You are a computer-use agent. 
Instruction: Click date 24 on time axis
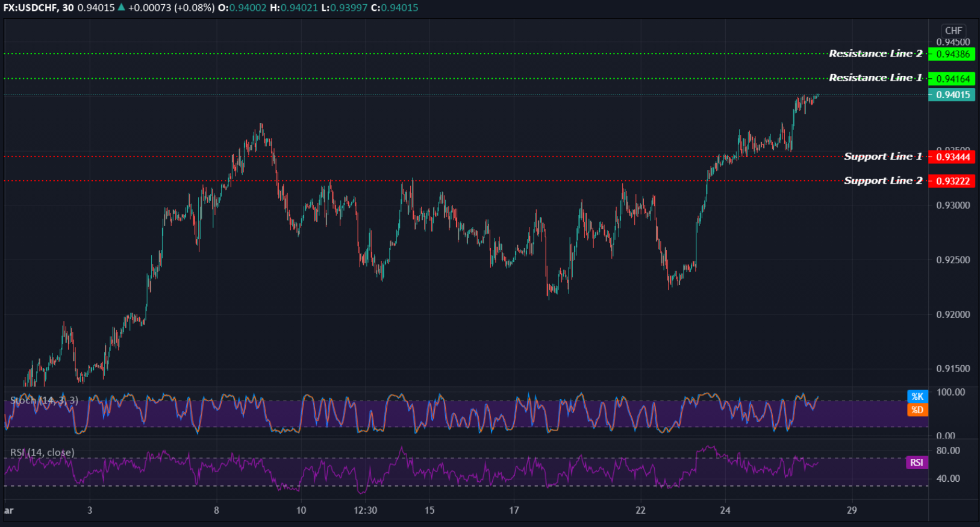725,510
